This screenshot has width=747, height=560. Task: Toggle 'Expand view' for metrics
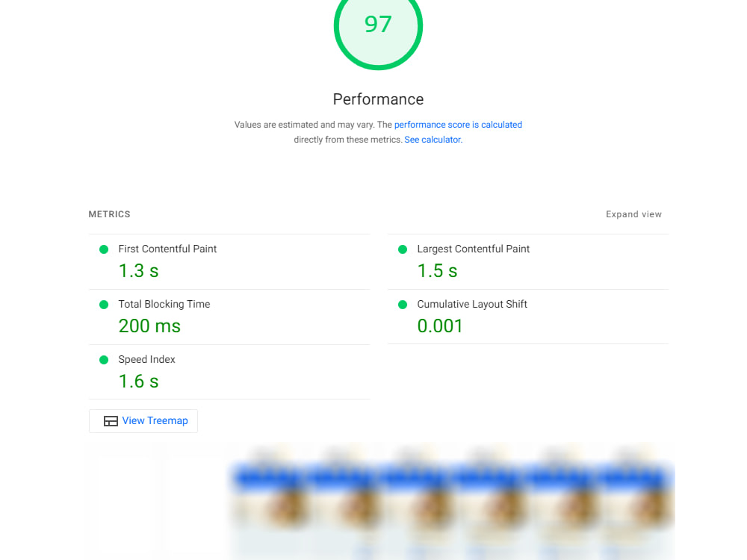633,214
